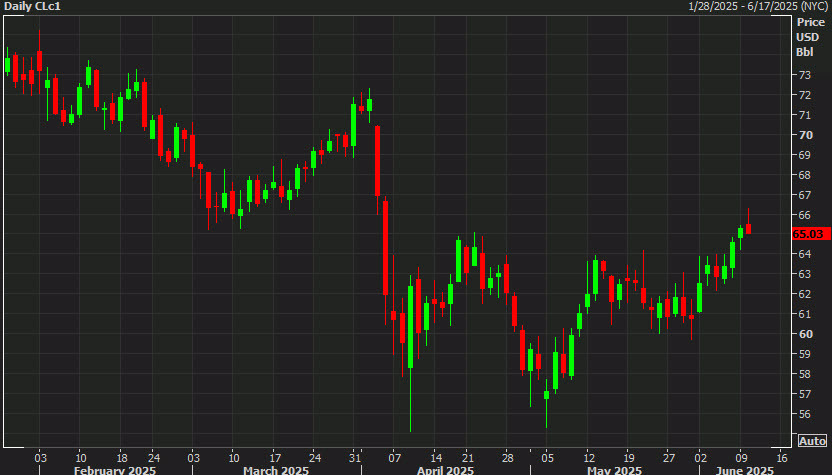
Task: Click the Bbl unit label
Action: (804, 52)
